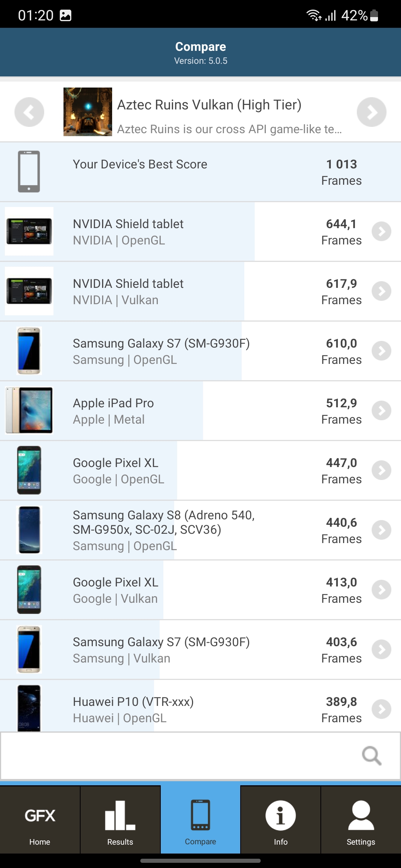
Task: Tap the Your Device's Best Score row
Action: 200,172
